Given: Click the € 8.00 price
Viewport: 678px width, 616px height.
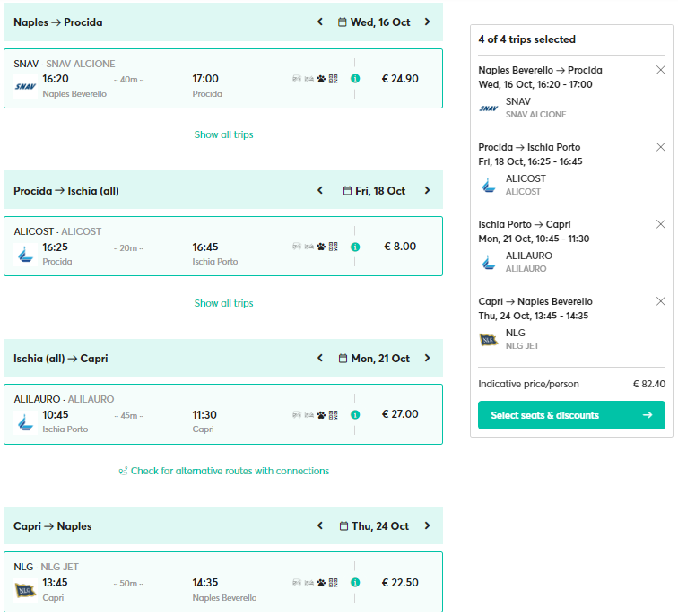Looking at the screenshot, I should coord(400,247).
